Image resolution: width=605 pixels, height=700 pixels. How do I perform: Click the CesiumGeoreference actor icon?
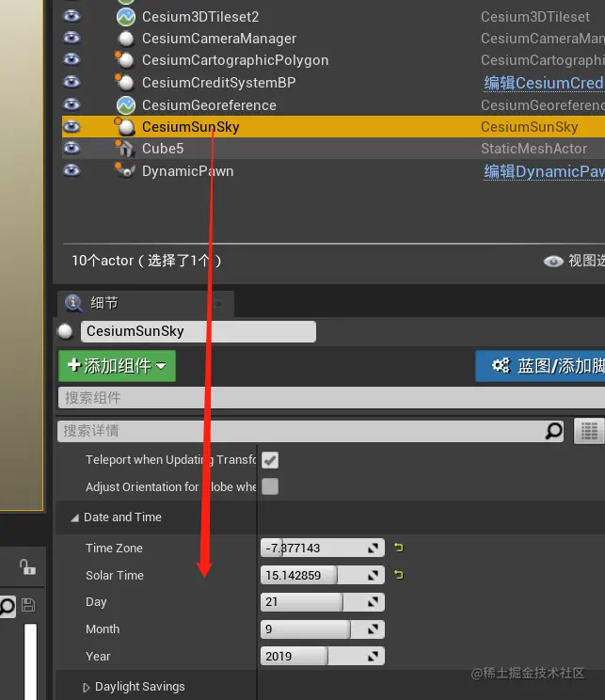pyautogui.click(x=126, y=105)
